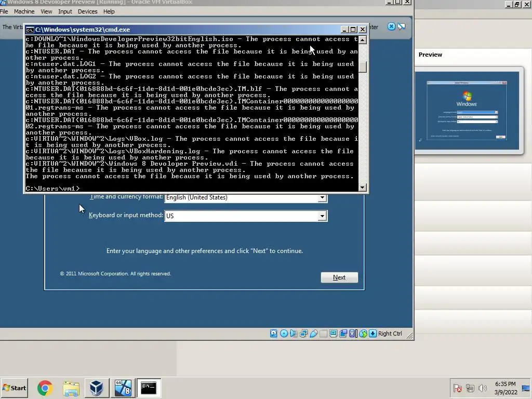The image size is (532, 399).
Task: Close the cmd.exe window
Action: 362,30
